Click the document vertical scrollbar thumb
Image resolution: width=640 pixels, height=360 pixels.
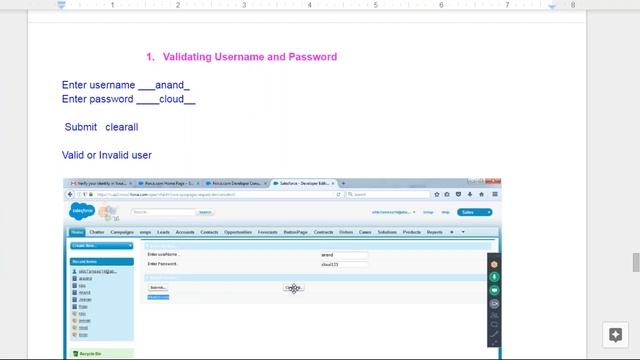coord(636,262)
